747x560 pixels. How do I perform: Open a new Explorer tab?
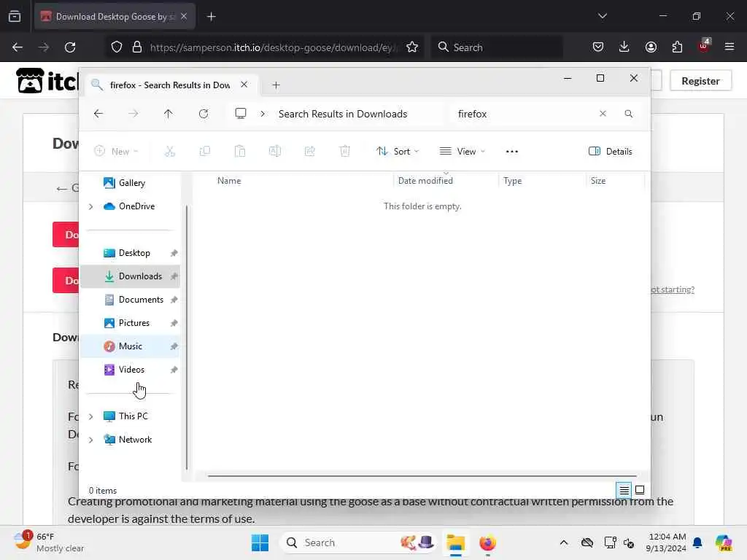276,85
